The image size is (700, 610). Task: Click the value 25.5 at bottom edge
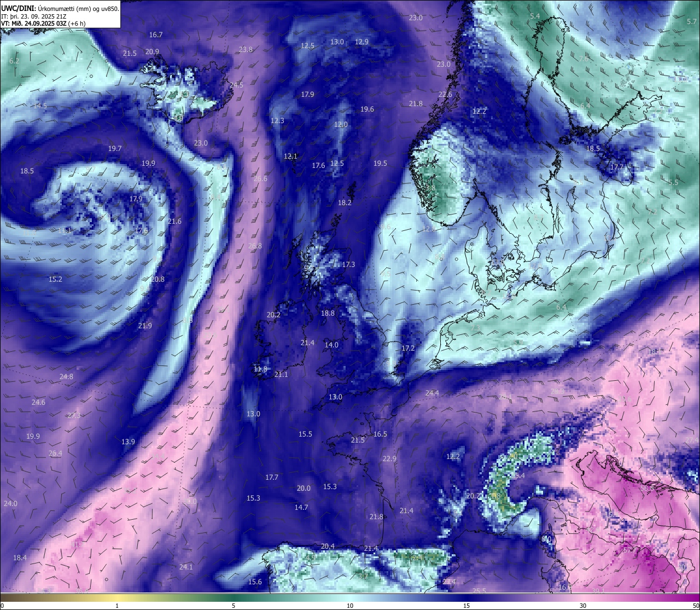coord(479,591)
